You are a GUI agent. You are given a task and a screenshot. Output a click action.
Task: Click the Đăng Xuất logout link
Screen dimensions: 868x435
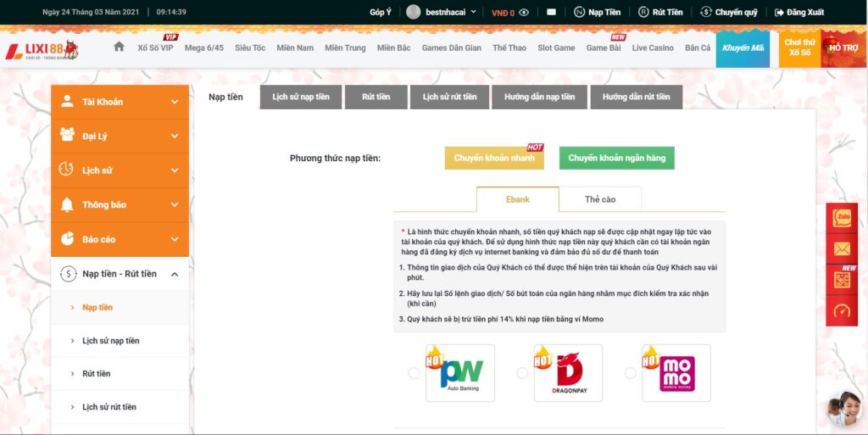coord(799,13)
